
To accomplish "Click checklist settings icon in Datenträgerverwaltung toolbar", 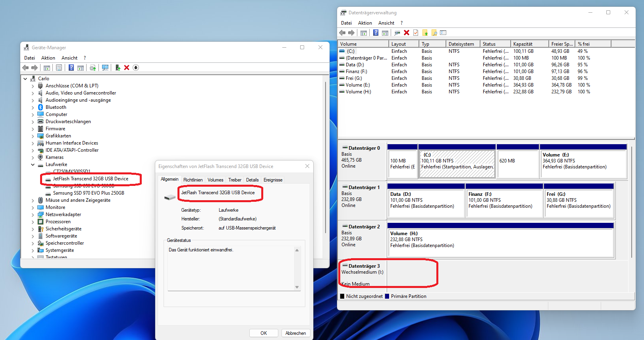I will coord(443,33).
